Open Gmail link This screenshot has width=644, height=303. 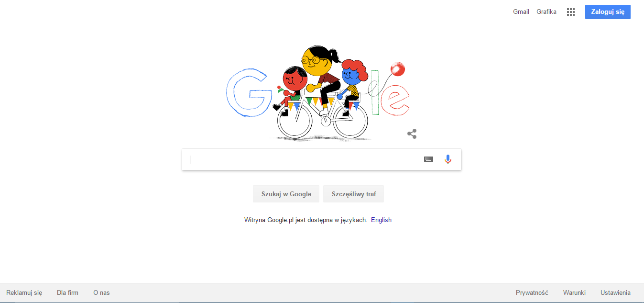[521, 12]
